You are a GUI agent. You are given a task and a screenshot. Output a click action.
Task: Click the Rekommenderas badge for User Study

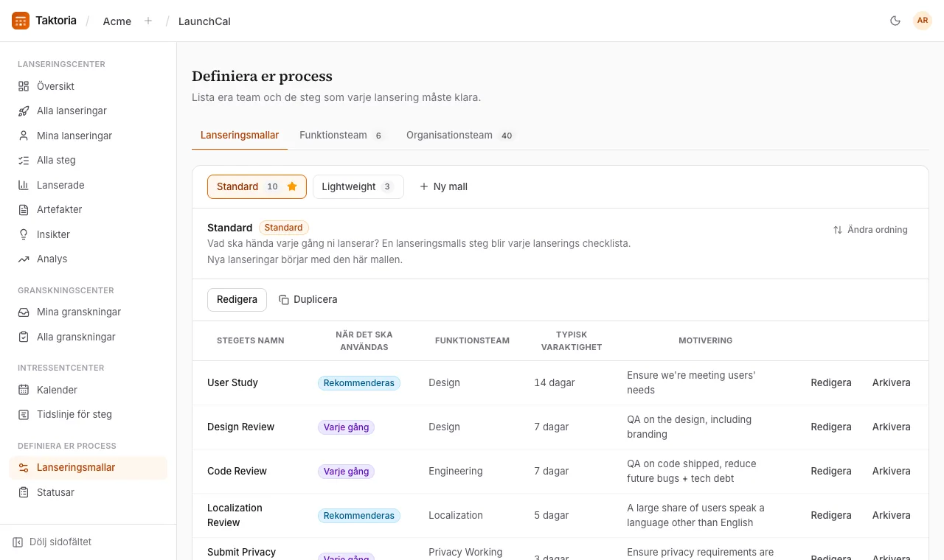click(359, 382)
